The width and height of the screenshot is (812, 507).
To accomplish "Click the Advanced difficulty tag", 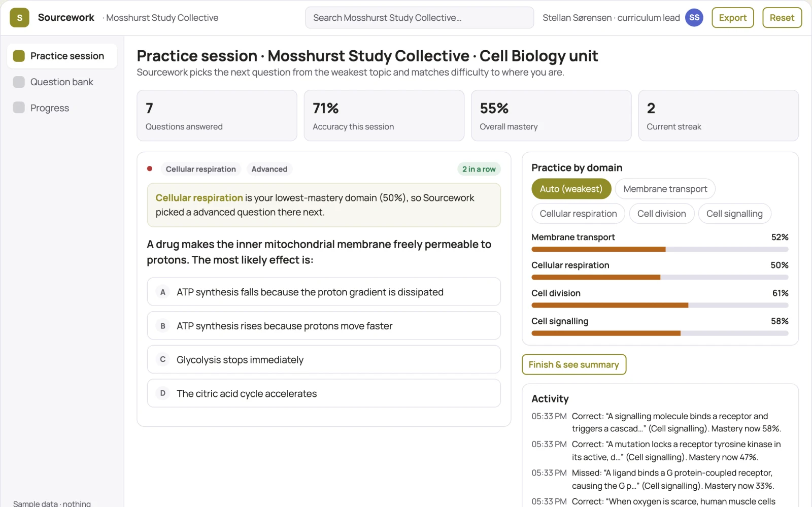I will pos(269,169).
